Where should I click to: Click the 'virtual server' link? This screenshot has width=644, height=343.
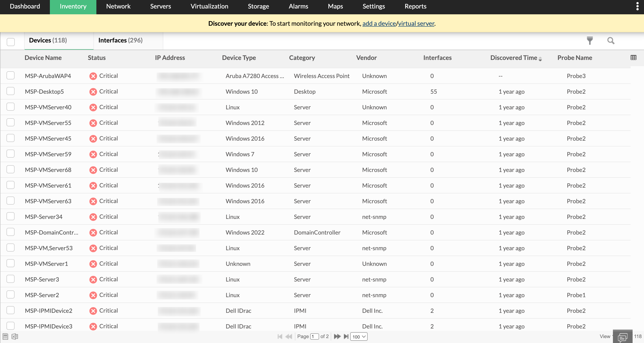[x=416, y=23]
